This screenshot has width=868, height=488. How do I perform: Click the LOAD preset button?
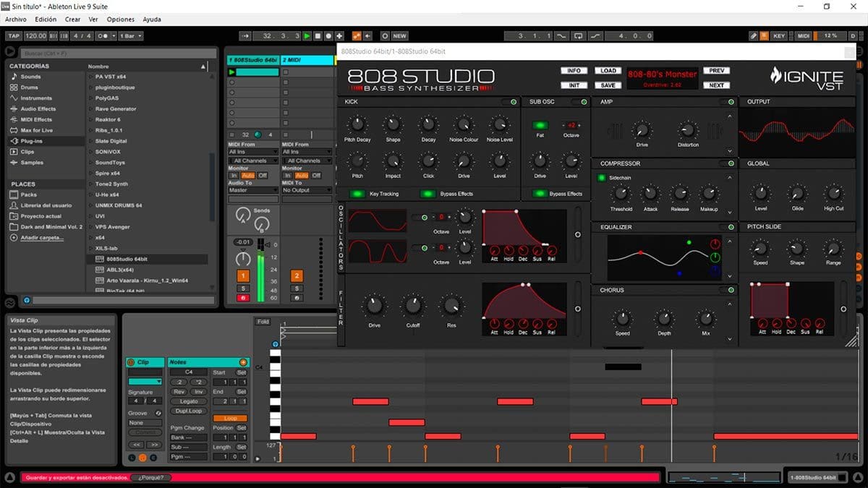608,71
